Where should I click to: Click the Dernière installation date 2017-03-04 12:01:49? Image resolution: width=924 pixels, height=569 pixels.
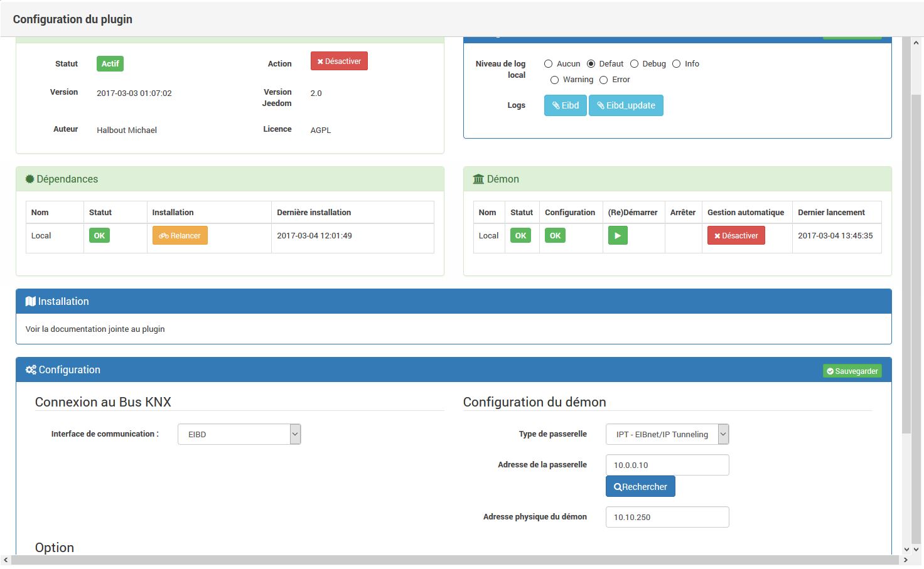(314, 236)
